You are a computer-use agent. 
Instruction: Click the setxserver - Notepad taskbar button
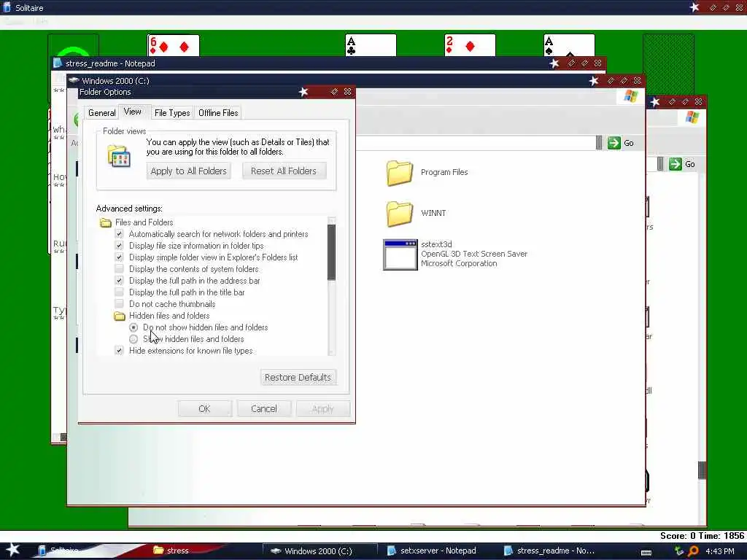click(438, 551)
